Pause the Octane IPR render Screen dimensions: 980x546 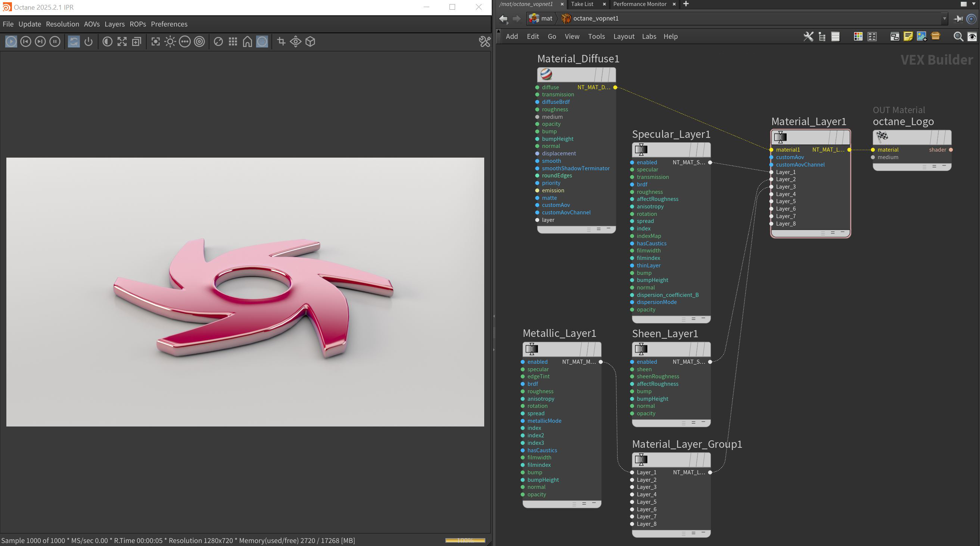pyautogui.click(x=55, y=41)
